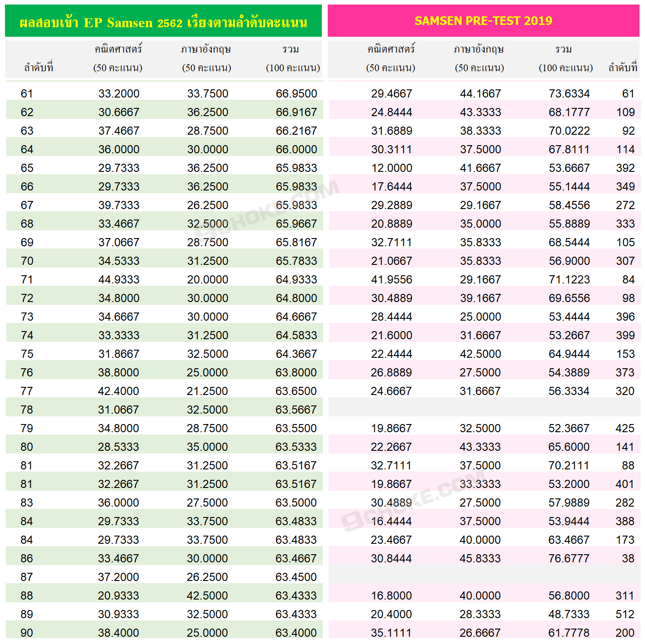The width and height of the screenshot is (645, 644).
Task: Click pre-test rank 38 cell
Action: point(628,558)
